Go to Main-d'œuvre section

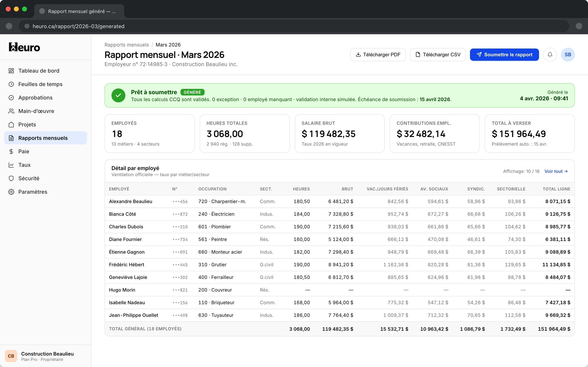pos(36,111)
